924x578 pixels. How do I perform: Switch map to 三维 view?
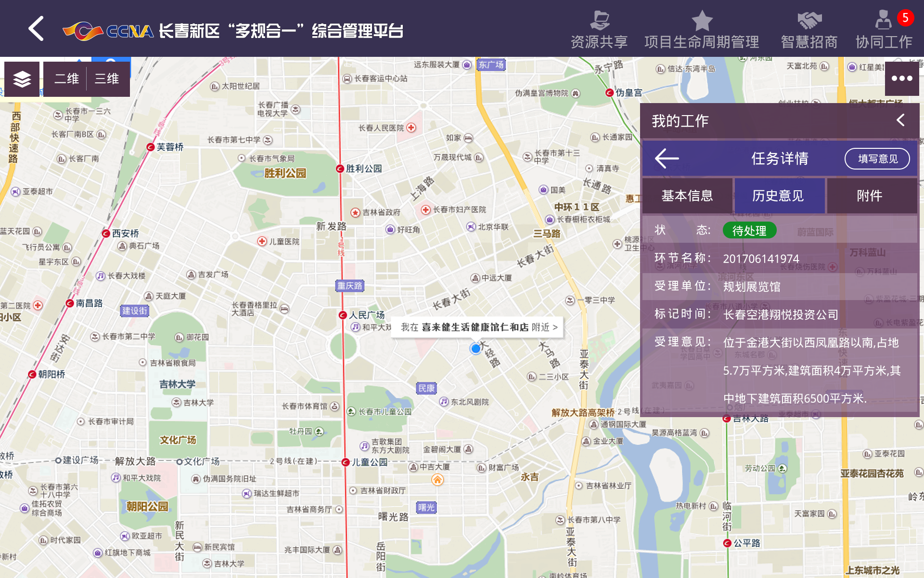click(107, 79)
